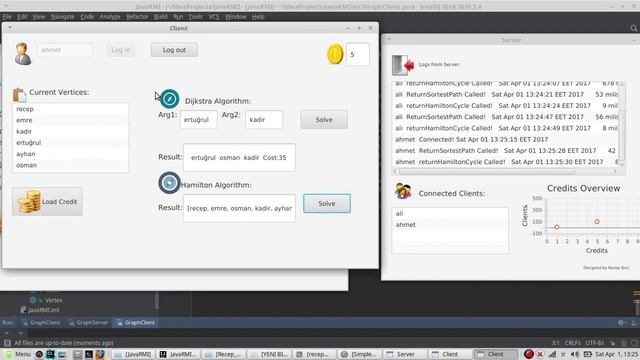
Task: Click the Arg2 field containing kadir
Action: click(264, 120)
